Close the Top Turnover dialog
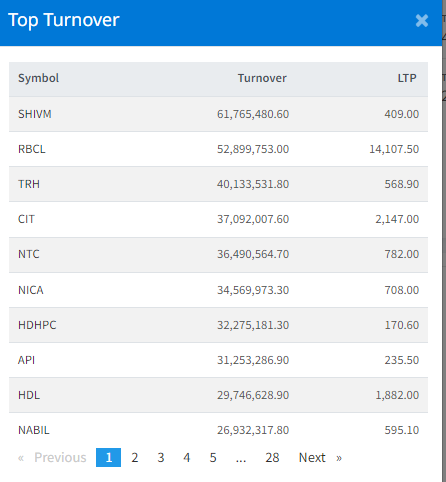 [422, 21]
